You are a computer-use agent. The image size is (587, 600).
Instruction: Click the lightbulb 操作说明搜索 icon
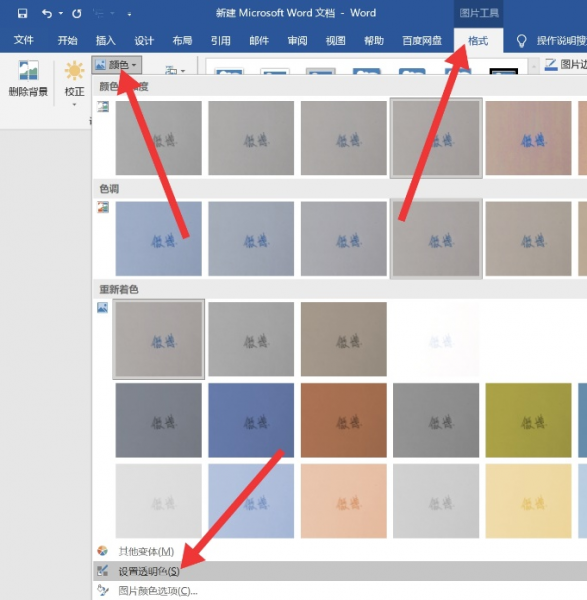coord(521,41)
